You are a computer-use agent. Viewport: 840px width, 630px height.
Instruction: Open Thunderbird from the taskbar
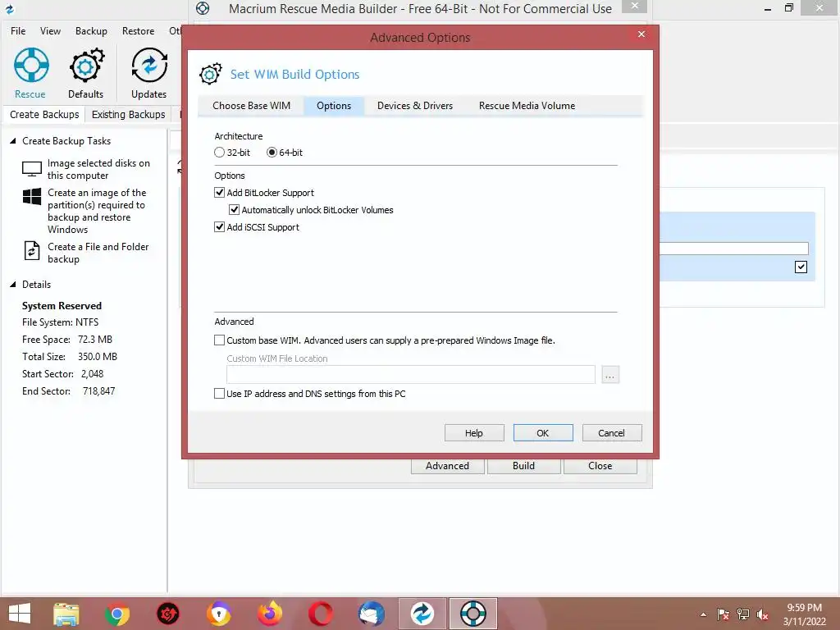(x=372, y=614)
